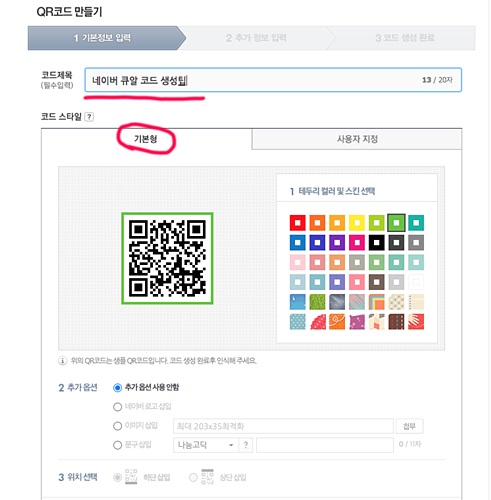
Task: Open the 나눔고딕 font dropdown
Action: [x=206, y=445]
